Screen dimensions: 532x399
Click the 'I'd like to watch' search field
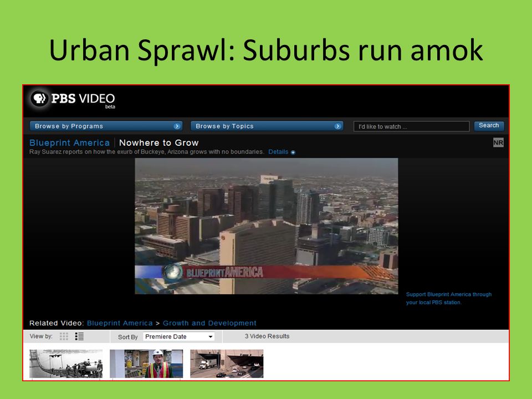pos(411,126)
